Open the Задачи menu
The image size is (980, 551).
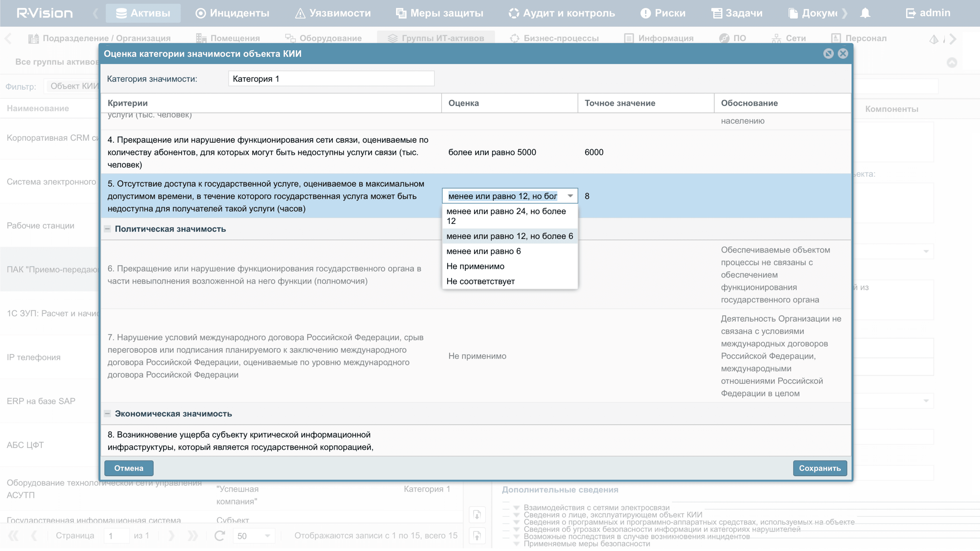(737, 13)
